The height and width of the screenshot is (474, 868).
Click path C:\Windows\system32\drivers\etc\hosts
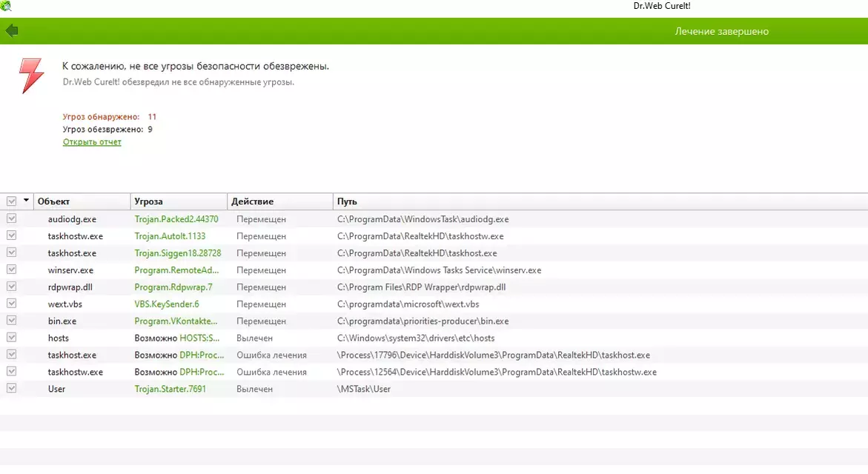point(416,338)
